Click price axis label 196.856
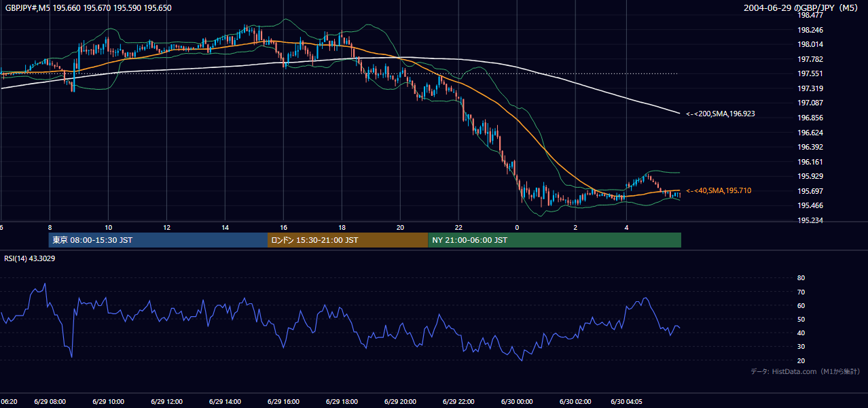The height and width of the screenshot is (408, 868). pyautogui.click(x=810, y=118)
